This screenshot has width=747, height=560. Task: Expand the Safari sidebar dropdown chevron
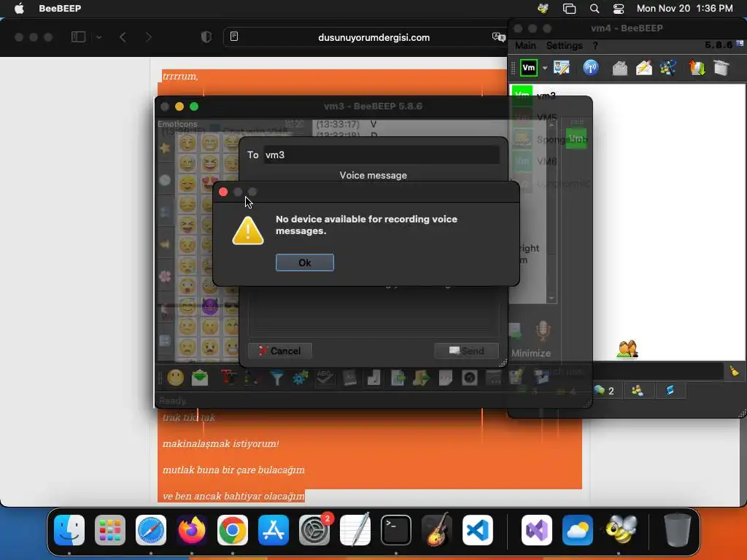98,37
